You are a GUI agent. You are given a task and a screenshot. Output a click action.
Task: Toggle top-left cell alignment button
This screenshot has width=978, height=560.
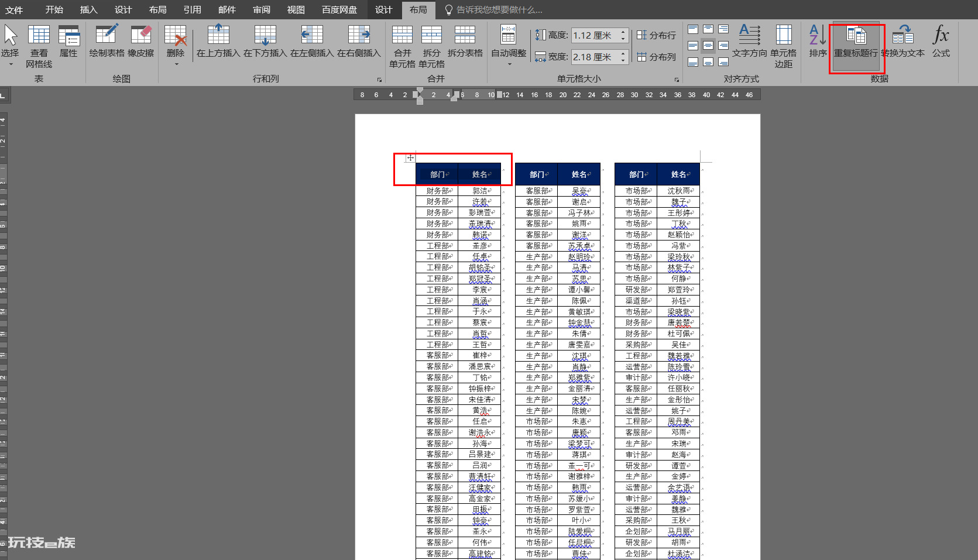click(x=693, y=29)
